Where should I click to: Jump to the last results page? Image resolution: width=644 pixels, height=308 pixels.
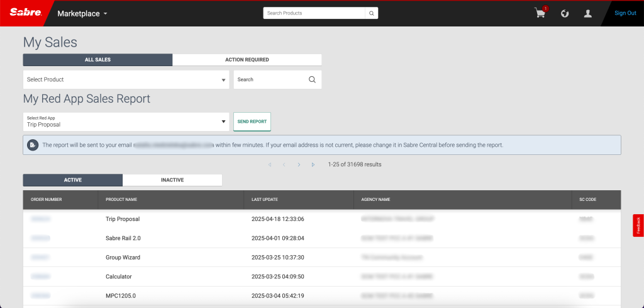[313, 164]
